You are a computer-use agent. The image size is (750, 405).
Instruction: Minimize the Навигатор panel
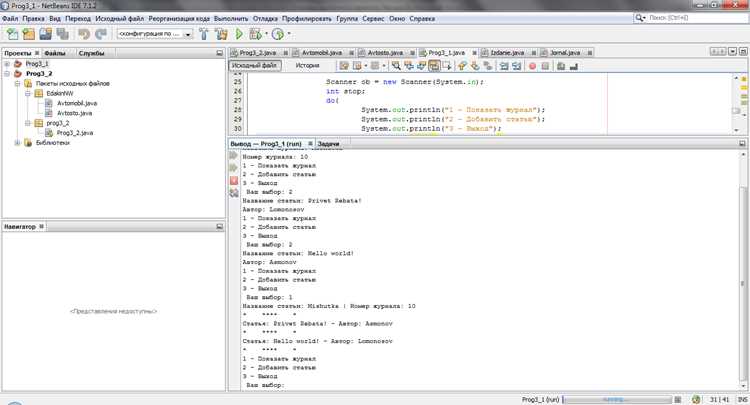[220, 226]
